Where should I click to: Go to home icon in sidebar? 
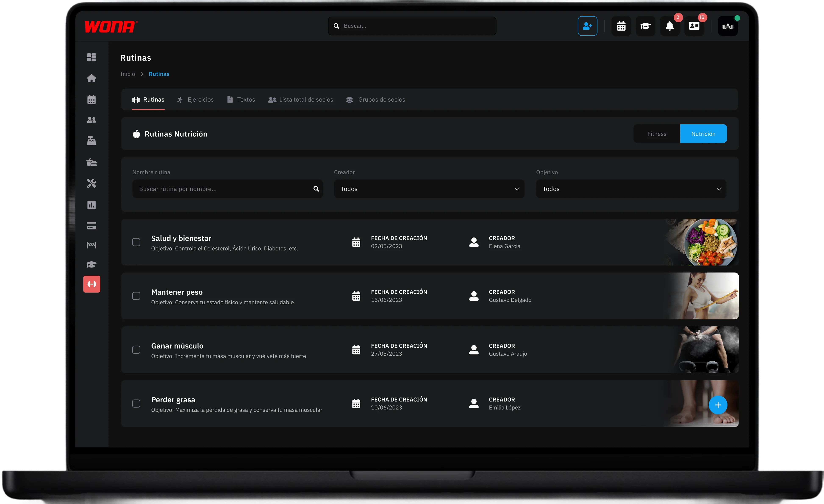[x=92, y=78]
